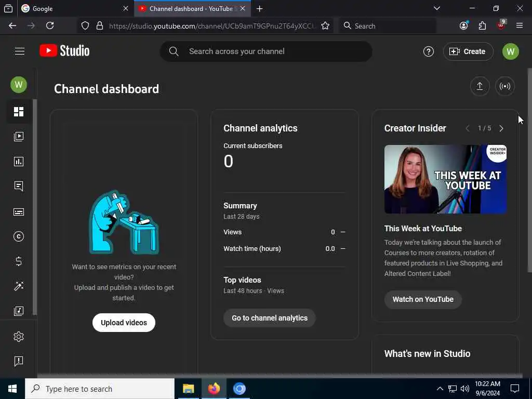
Task: Select the Dashboard sidebar icon
Action: coord(19,112)
